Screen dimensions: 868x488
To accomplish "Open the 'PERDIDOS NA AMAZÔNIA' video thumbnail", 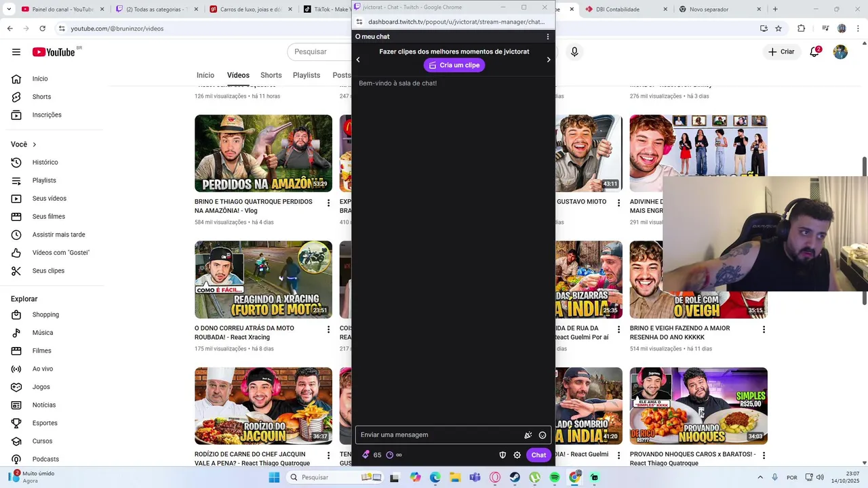I will click(263, 153).
